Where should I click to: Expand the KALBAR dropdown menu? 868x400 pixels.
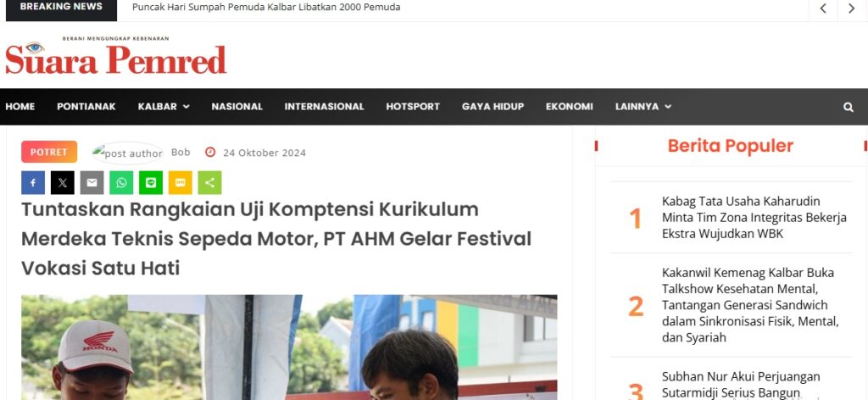pos(164,107)
